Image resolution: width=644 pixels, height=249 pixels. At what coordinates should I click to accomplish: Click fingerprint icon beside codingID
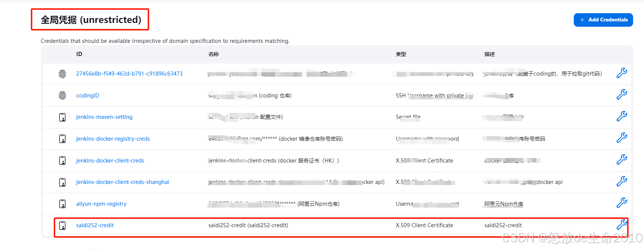(62, 96)
